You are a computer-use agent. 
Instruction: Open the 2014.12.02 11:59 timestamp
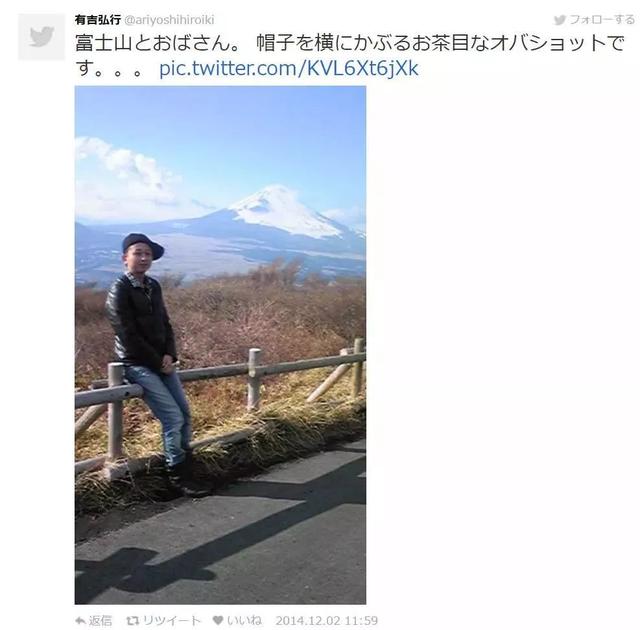[327, 621]
